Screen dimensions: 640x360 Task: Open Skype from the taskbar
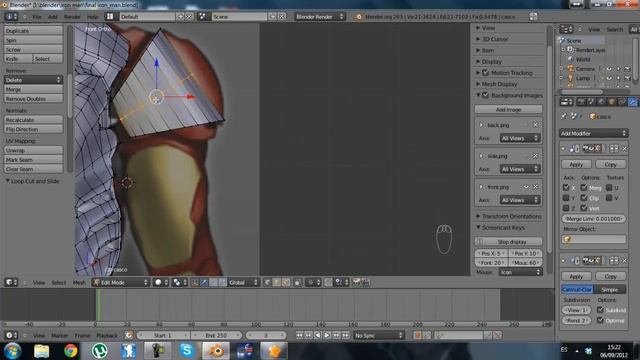(187, 351)
